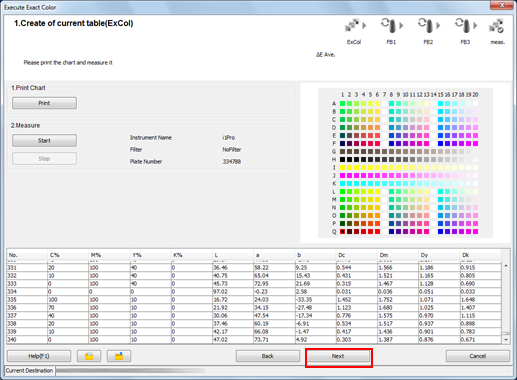This screenshot has height=380, width=517.
Task: Click the Stop measurement button
Action: click(44, 159)
